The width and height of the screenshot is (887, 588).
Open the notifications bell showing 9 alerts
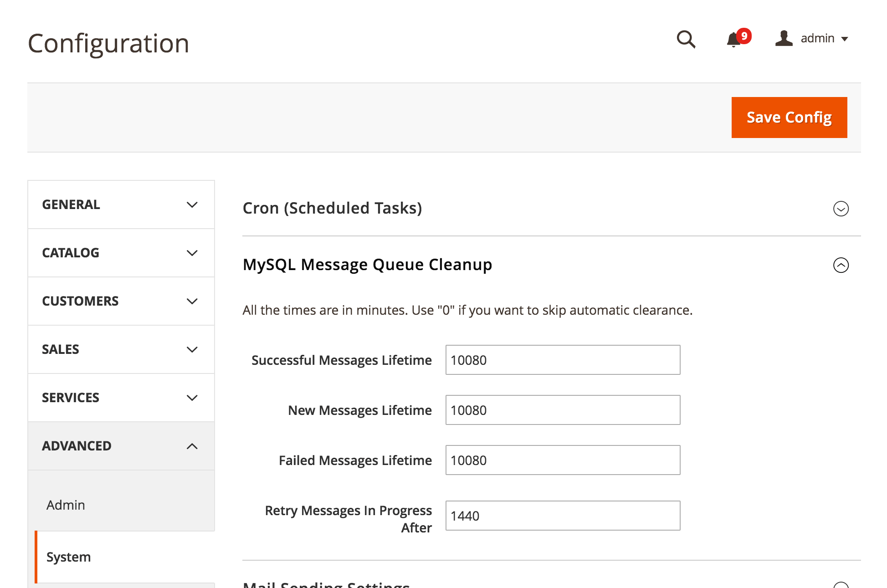[733, 39]
